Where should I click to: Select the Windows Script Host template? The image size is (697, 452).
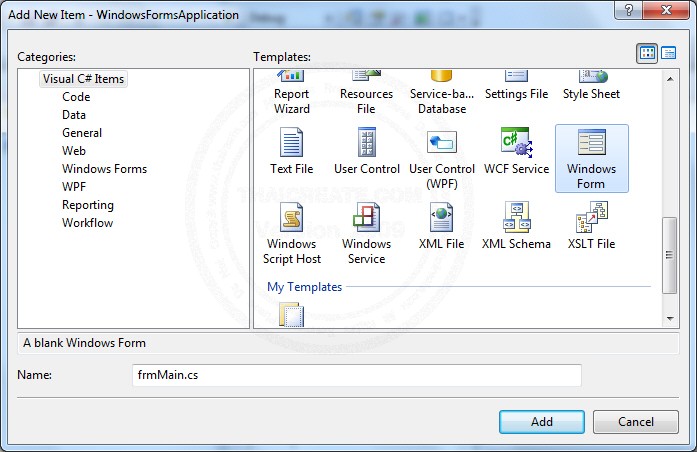[292, 233]
